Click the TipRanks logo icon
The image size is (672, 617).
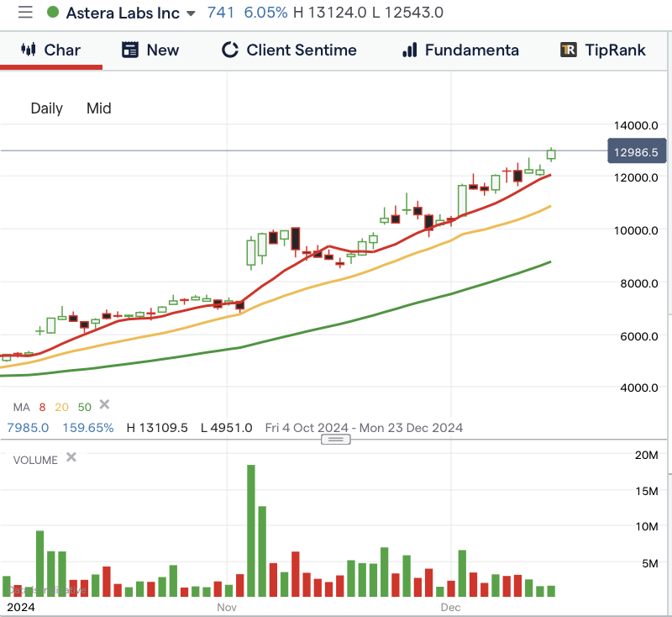(x=569, y=50)
